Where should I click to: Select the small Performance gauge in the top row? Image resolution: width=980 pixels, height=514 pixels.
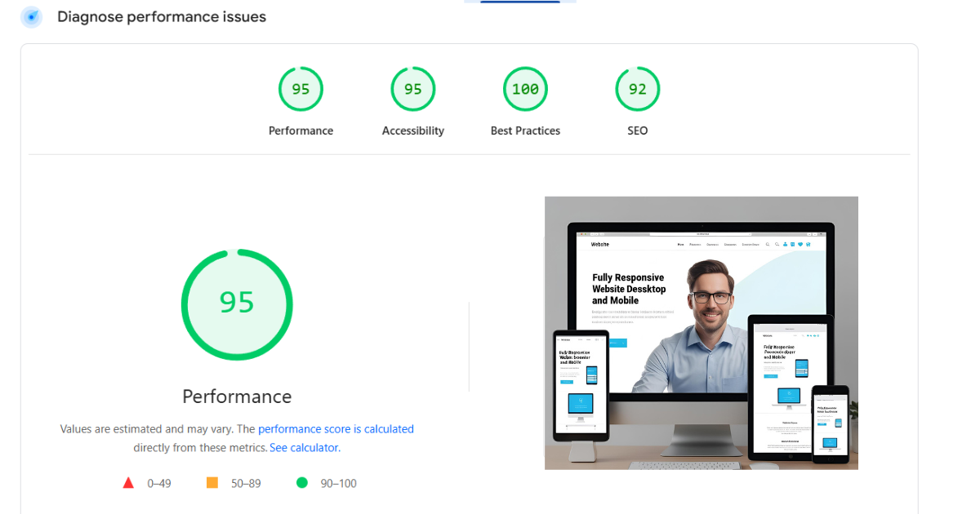pos(301,89)
